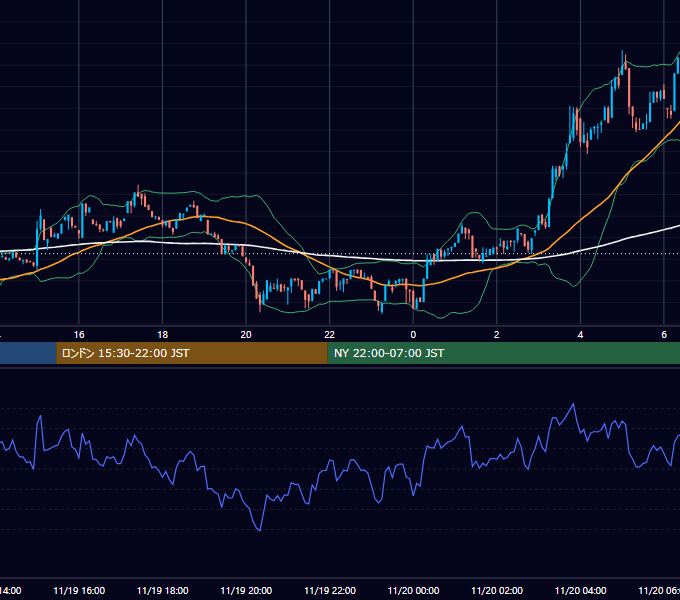
Task: Click the 11/20 00:00 time label
Action: (413, 590)
